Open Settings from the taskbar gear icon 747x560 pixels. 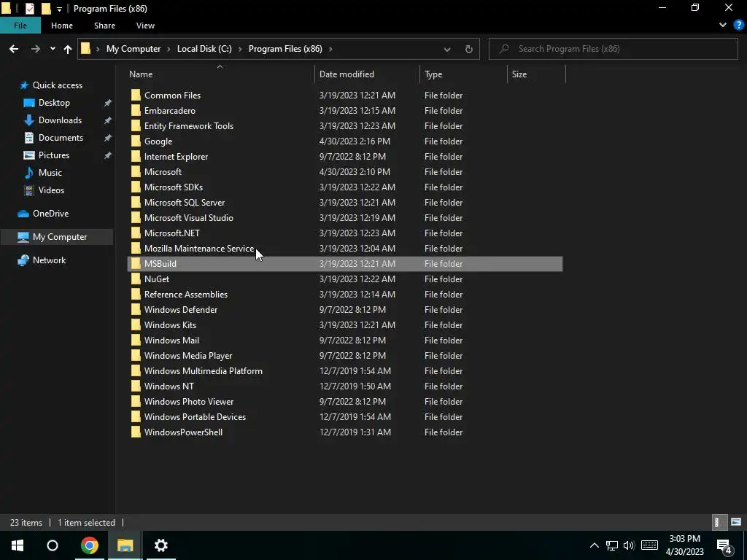[x=161, y=545]
